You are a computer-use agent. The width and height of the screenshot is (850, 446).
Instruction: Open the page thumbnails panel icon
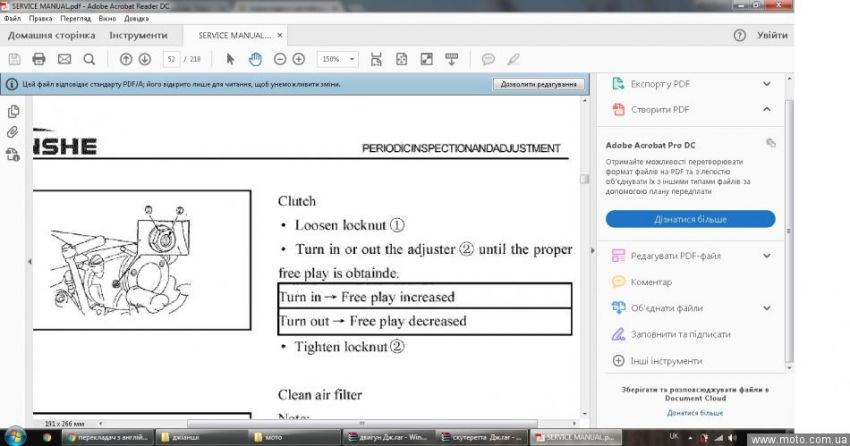click(13, 111)
